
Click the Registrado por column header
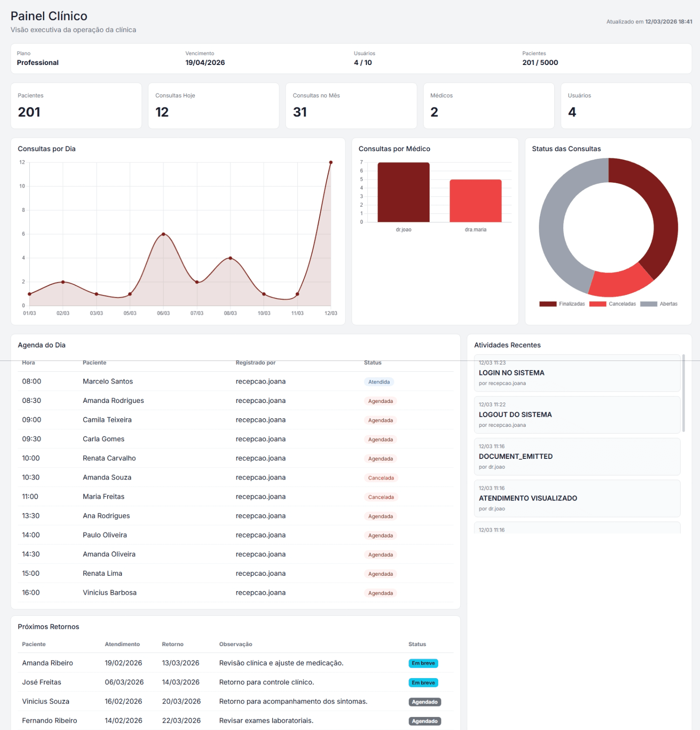click(255, 363)
